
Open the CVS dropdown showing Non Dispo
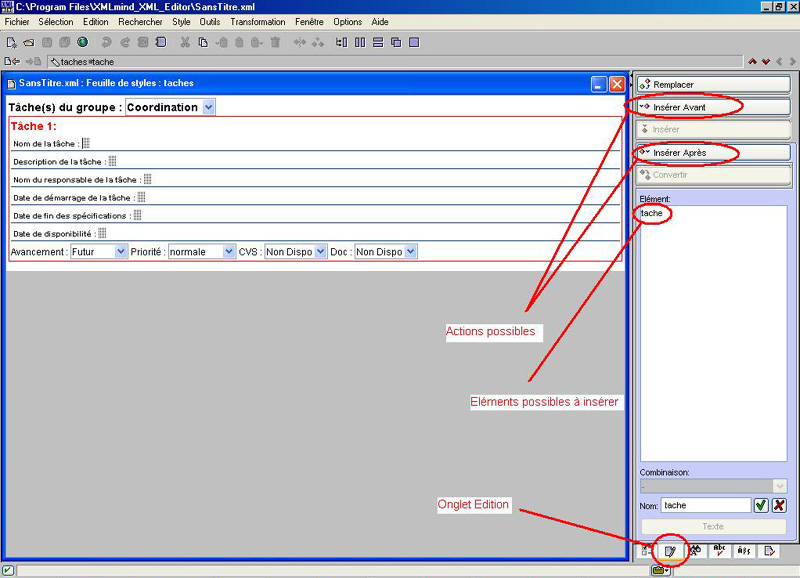(320, 252)
